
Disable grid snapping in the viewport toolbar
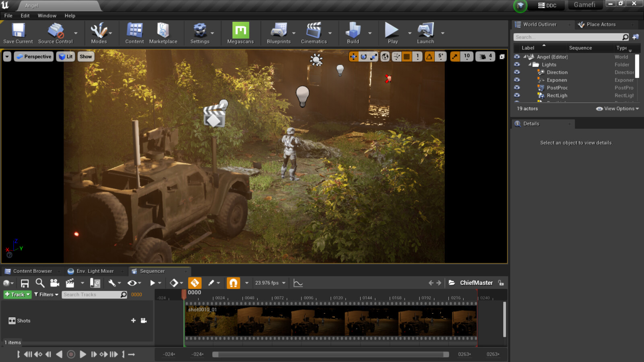click(406, 57)
